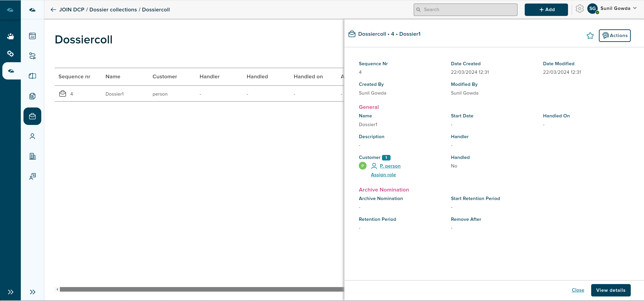Open the Actions menu for Dossier1
644x301 pixels.
[x=614, y=36]
